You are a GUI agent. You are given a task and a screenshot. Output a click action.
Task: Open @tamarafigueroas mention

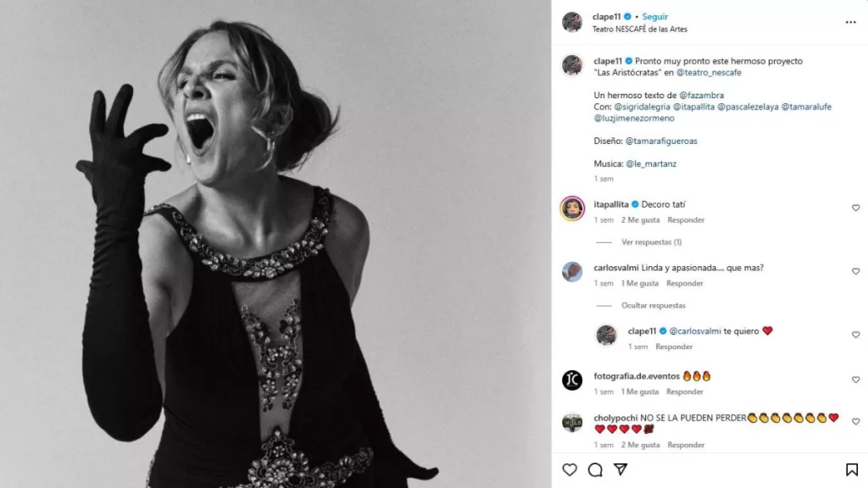[x=661, y=141]
